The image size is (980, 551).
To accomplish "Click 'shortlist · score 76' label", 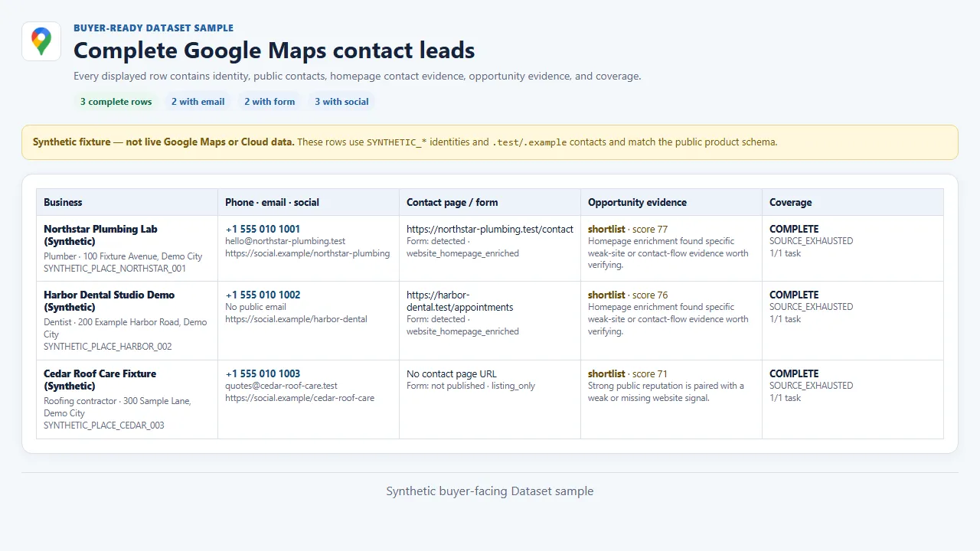I will point(628,295).
